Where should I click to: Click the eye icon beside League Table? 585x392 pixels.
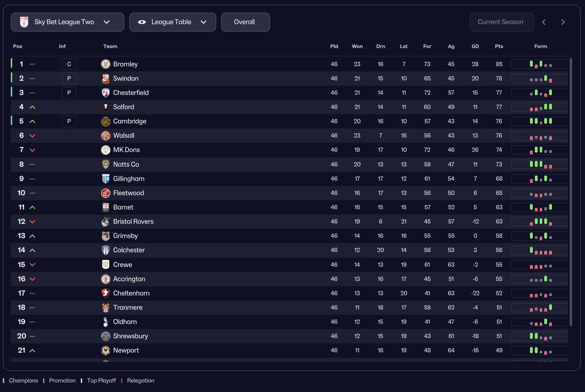(142, 22)
